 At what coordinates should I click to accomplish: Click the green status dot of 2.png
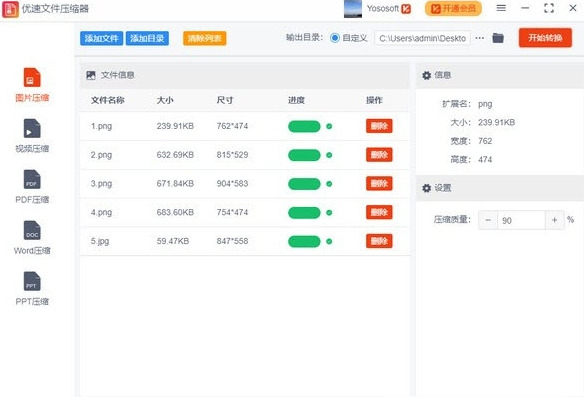329,155
